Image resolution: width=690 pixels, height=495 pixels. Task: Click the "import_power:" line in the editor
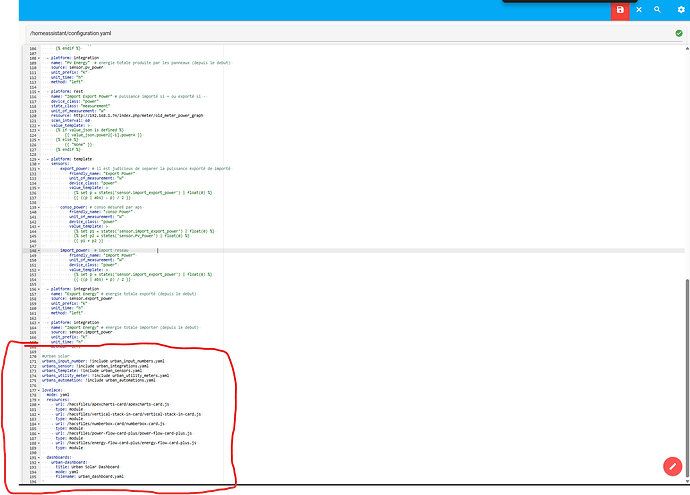tap(79, 250)
